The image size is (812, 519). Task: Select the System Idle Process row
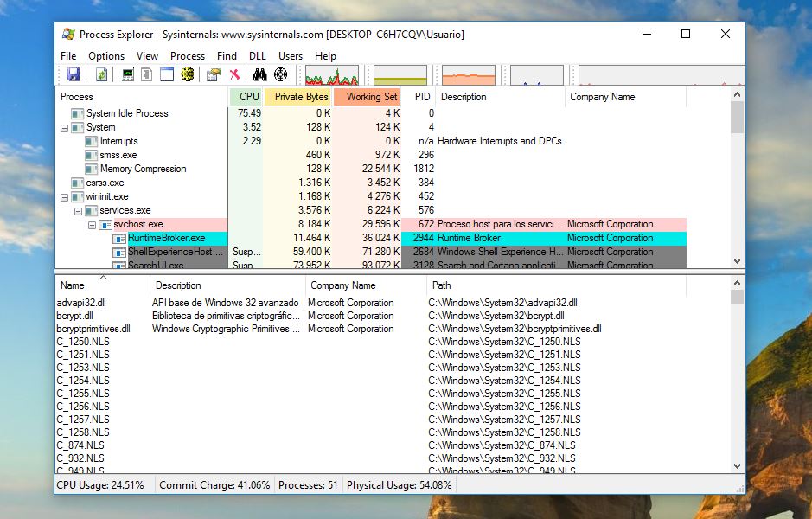pyautogui.click(x=371, y=113)
